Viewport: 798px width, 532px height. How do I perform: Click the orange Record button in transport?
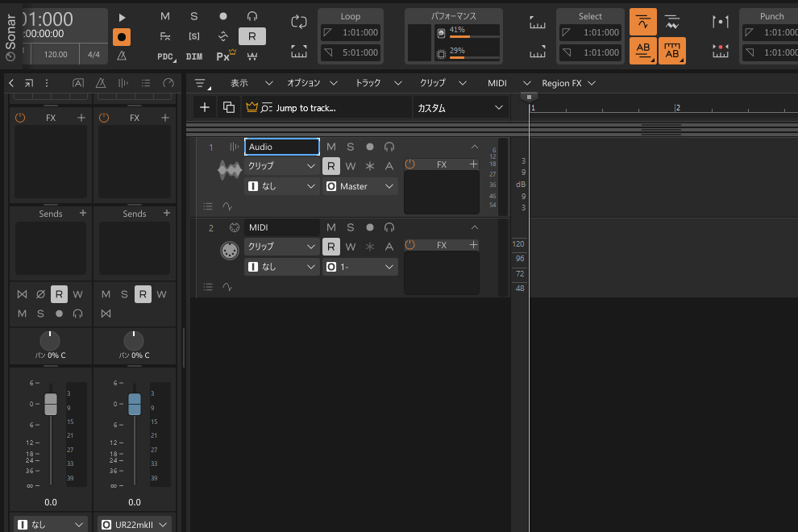[x=122, y=36]
